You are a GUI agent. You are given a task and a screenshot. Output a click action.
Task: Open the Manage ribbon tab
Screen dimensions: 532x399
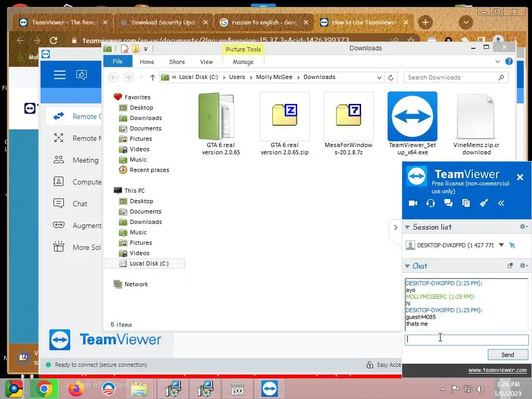[x=243, y=62]
